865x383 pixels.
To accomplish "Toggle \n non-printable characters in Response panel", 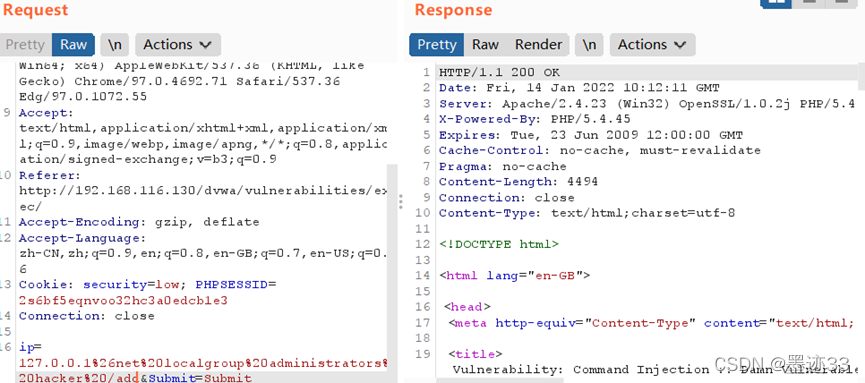I will (x=589, y=45).
